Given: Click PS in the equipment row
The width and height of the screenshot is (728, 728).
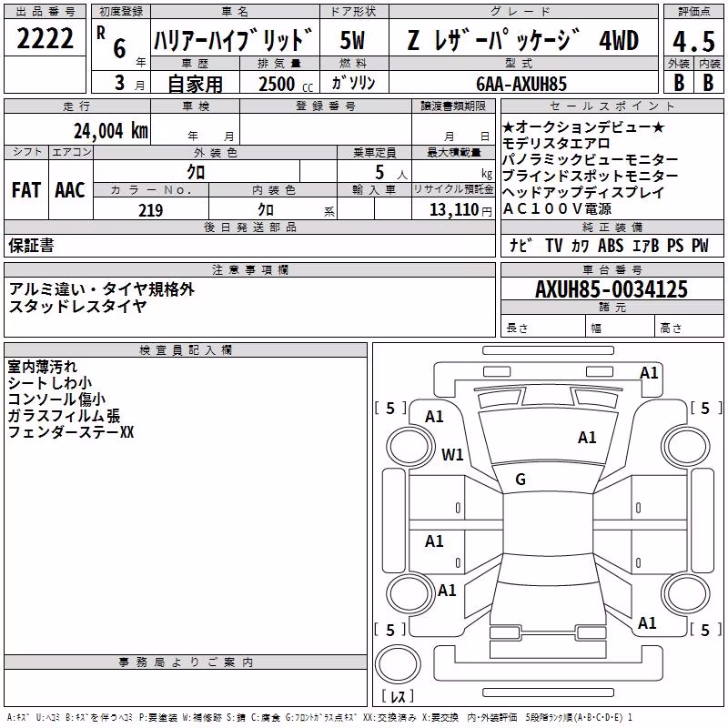Looking at the screenshot, I should click(675, 246).
